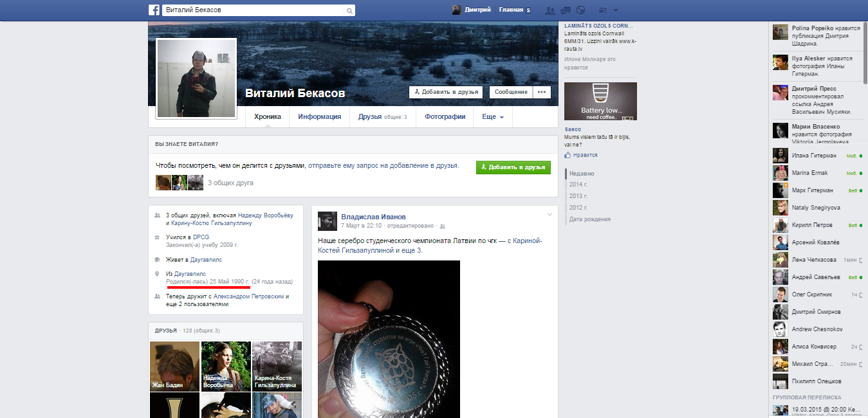Viewport: 868px width, 418px height.
Task: Open chat with Марк Гитерман
Action: coord(818,190)
